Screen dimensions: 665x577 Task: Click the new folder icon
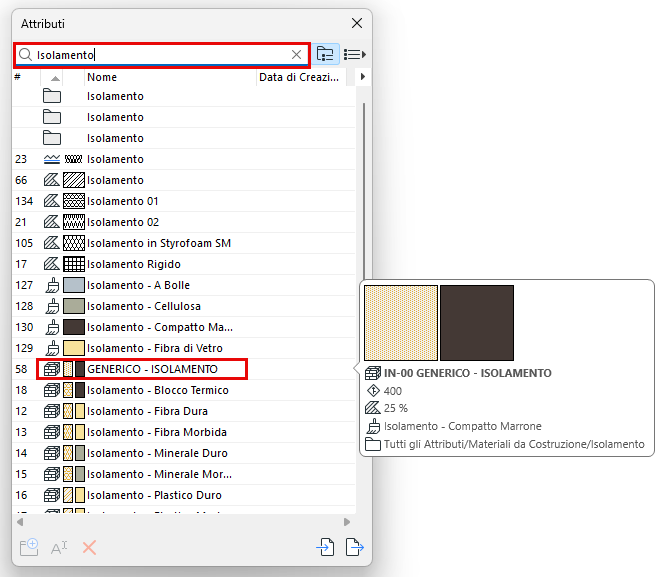(x=29, y=547)
